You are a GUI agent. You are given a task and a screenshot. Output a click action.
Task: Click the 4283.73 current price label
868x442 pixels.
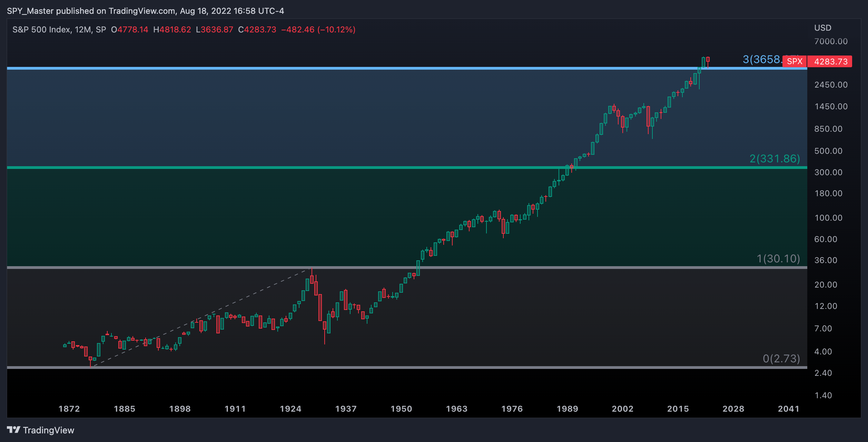tap(830, 61)
